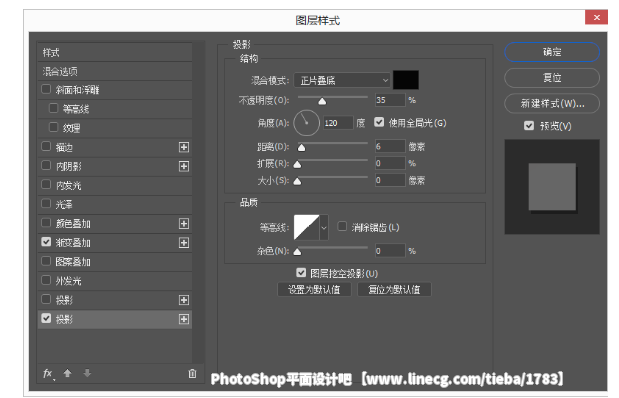Expand the 等高线 contour picker arrow

[324, 227]
